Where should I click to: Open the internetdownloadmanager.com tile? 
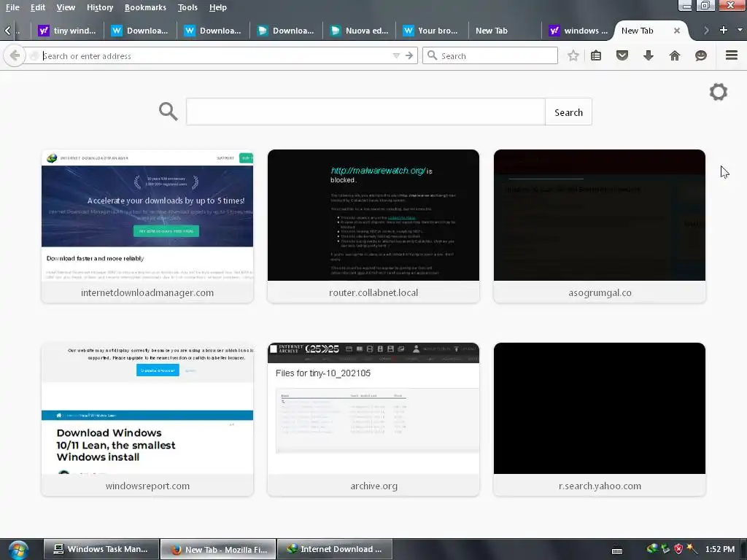click(147, 226)
